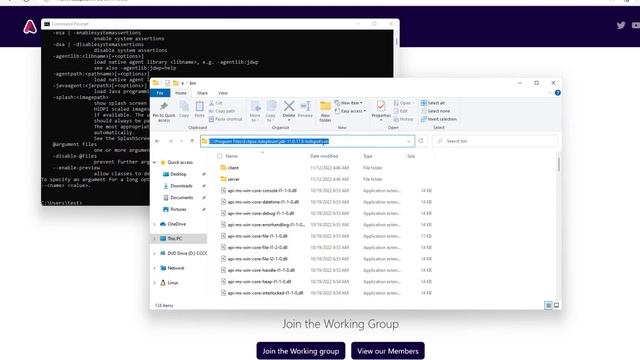Switch to the View ribbon tab
Viewport: 640px width, 360px height.
coord(222,93)
